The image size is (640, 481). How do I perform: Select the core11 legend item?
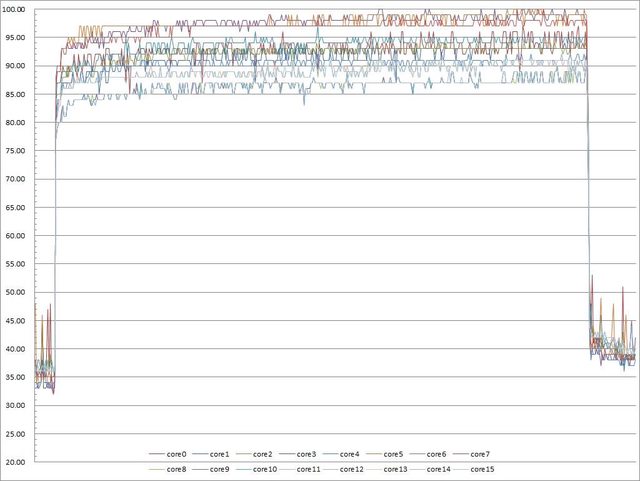(x=308, y=469)
